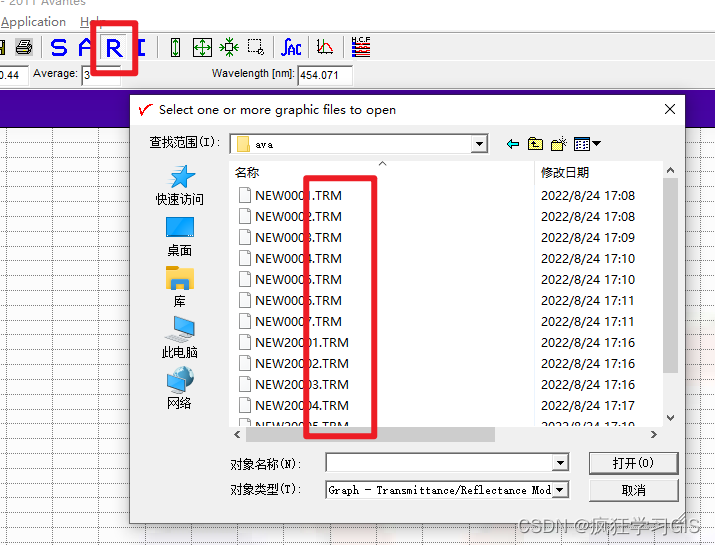Click the four-arrow move graph icon
Image resolution: width=715 pixels, height=545 pixels.
click(x=202, y=47)
